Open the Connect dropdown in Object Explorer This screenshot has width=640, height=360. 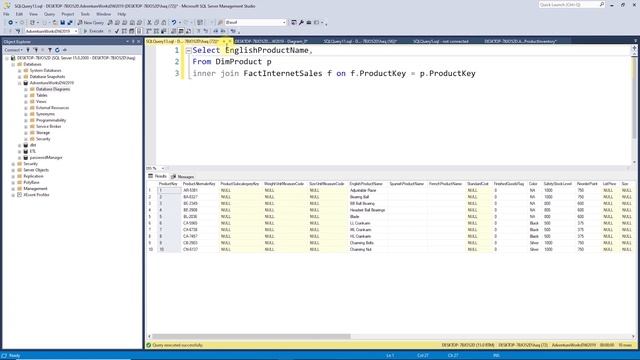tap(13, 50)
